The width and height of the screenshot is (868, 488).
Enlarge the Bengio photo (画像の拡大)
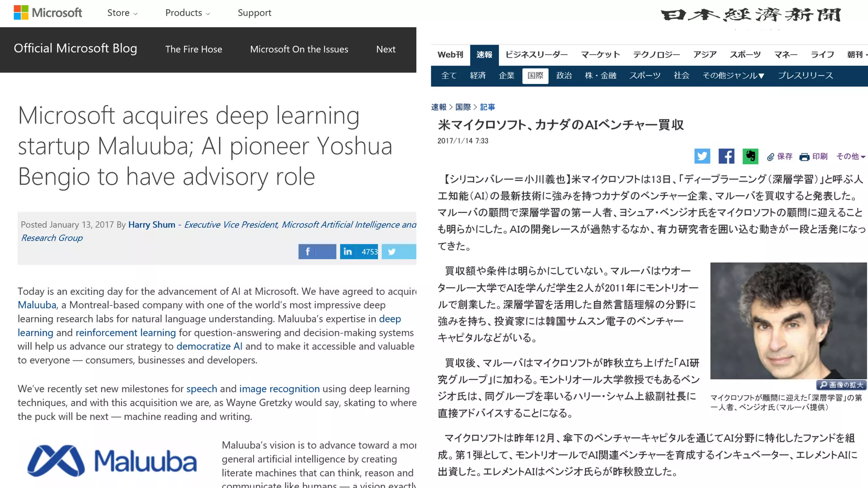[x=841, y=385]
